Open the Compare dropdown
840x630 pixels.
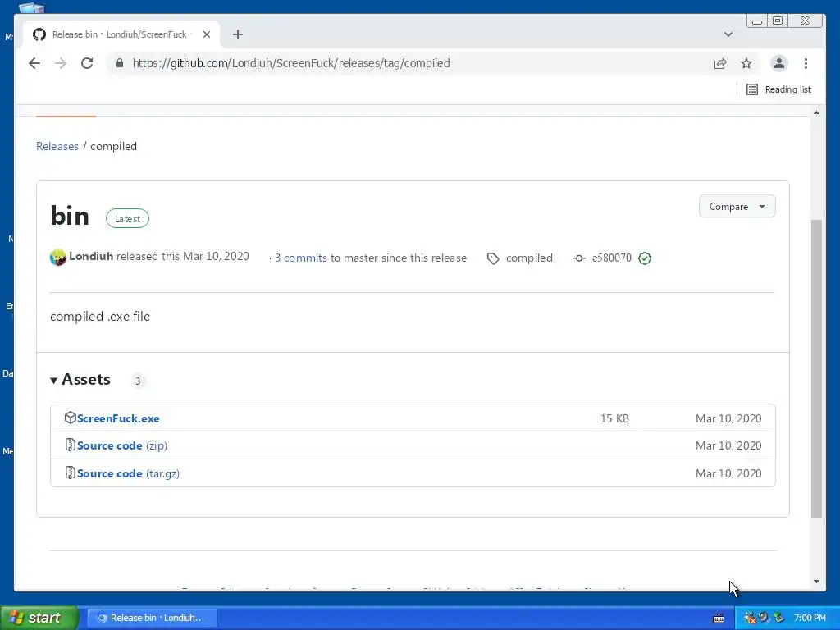coord(737,206)
